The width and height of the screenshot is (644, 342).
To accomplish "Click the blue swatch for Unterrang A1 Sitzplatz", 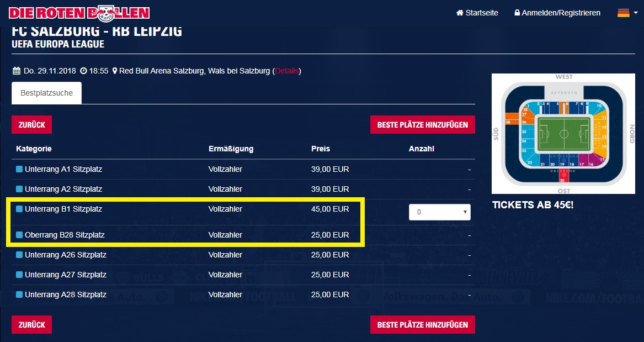I will coord(19,169).
